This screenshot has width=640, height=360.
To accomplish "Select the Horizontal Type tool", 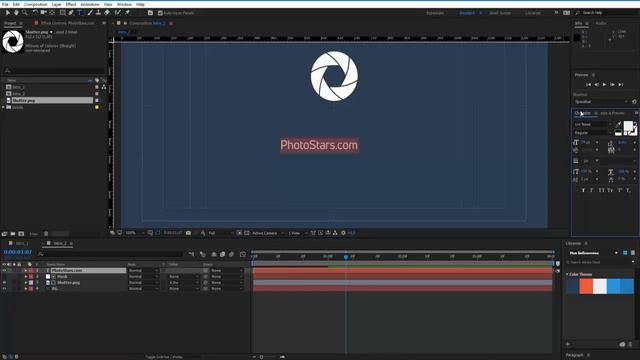I will point(80,13).
